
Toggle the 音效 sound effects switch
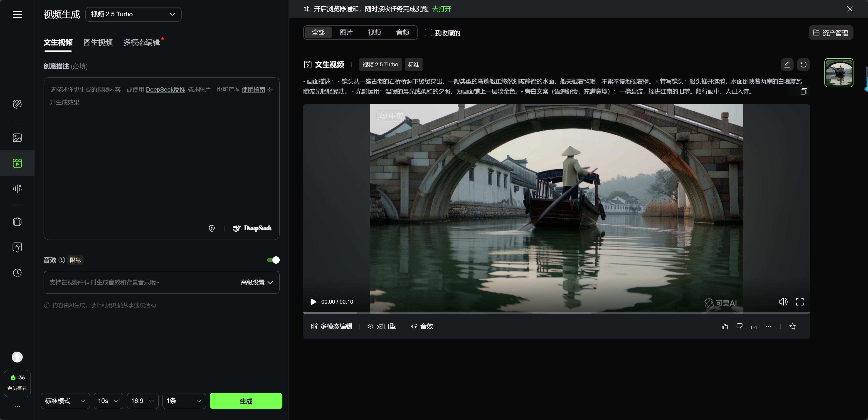(273, 260)
